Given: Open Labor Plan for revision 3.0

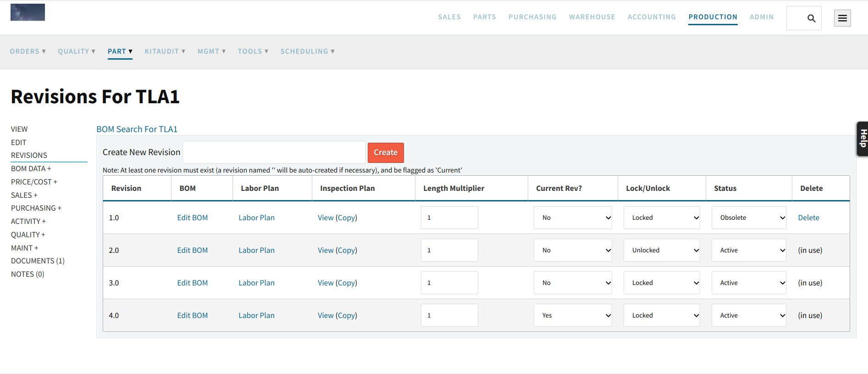Looking at the screenshot, I should 256,283.
